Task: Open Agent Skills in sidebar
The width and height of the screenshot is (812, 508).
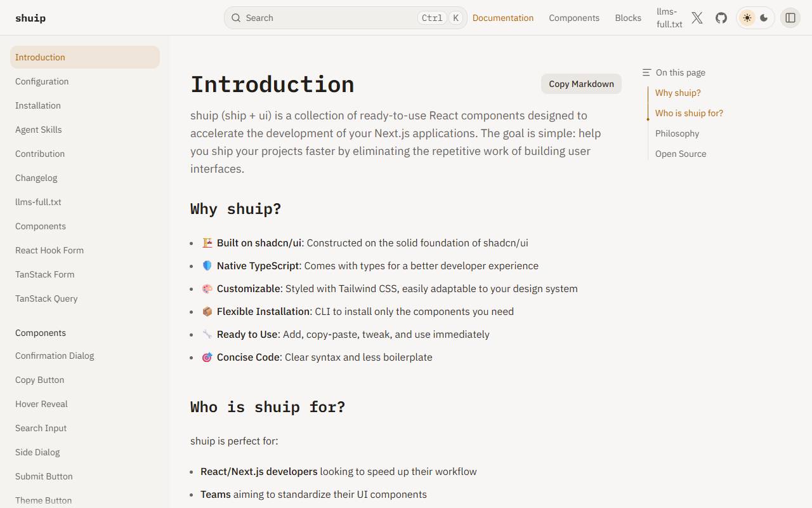Action: click(x=85, y=130)
